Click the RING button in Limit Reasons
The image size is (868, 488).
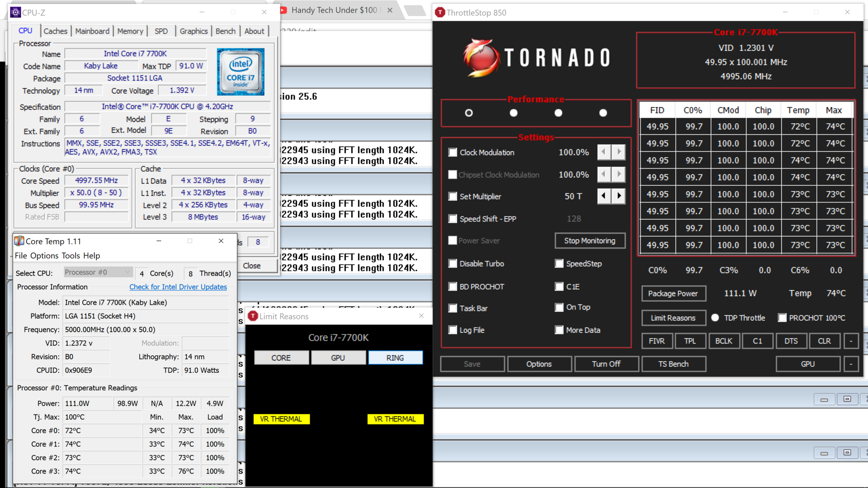click(395, 357)
